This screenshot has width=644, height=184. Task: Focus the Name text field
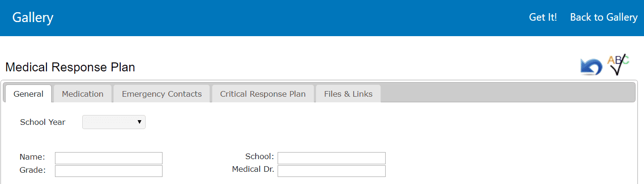click(x=109, y=158)
